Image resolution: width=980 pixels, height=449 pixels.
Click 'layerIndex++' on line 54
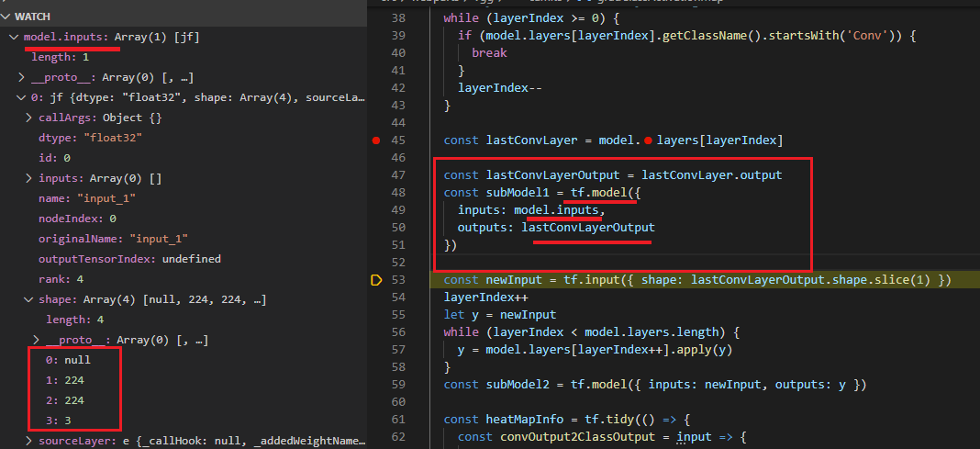click(485, 297)
